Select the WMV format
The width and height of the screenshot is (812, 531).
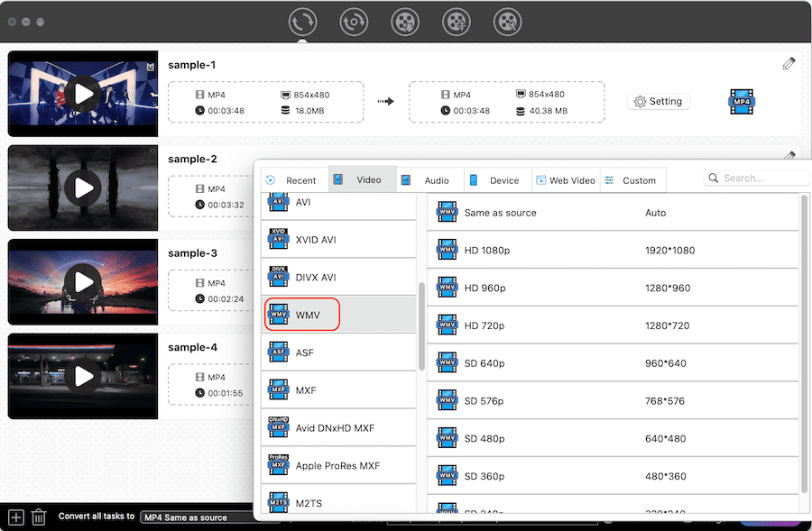(x=338, y=315)
